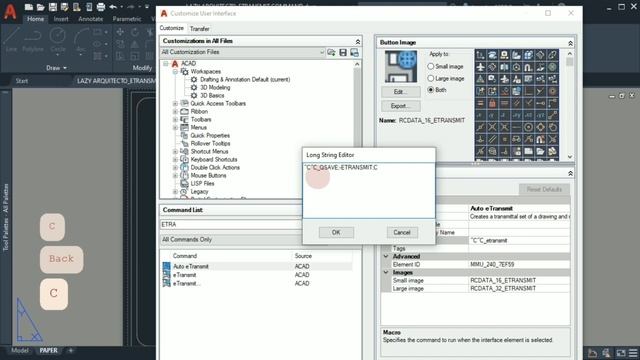Click the Export... button for the image
The image size is (640, 360).
tap(400, 106)
